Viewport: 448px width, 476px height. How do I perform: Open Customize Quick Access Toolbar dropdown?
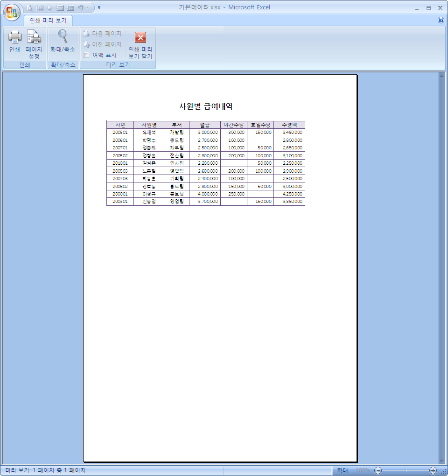point(99,8)
